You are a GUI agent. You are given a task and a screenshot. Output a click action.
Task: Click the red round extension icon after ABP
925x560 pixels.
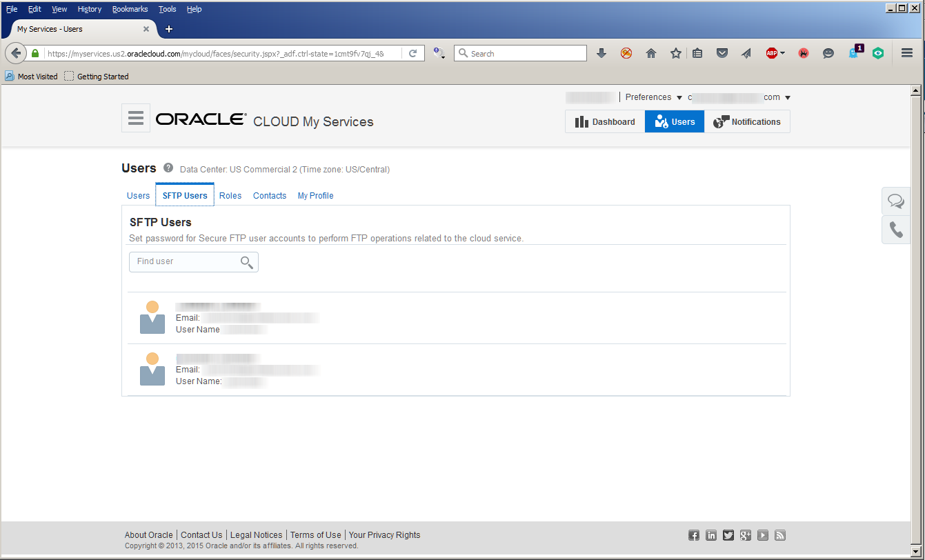click(804, 53)
